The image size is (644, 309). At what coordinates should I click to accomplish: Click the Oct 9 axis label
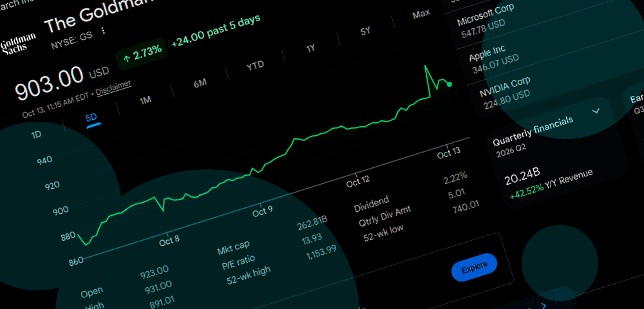(263, 211)
